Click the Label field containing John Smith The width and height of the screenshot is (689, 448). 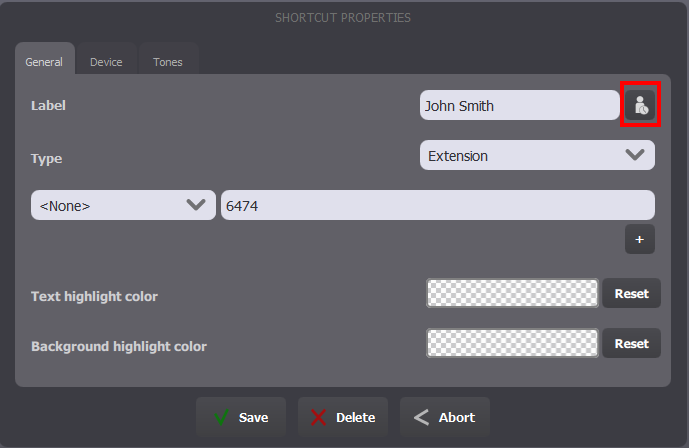pos(520,105)
